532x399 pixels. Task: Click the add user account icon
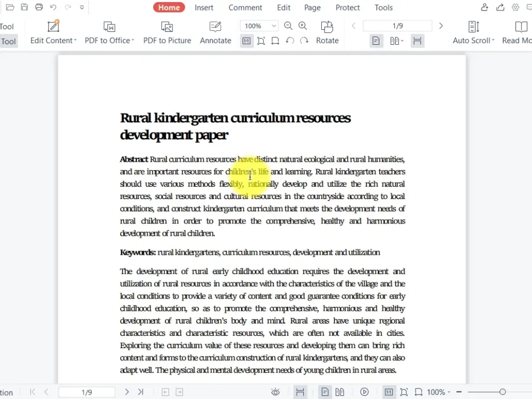pos(485,7)
